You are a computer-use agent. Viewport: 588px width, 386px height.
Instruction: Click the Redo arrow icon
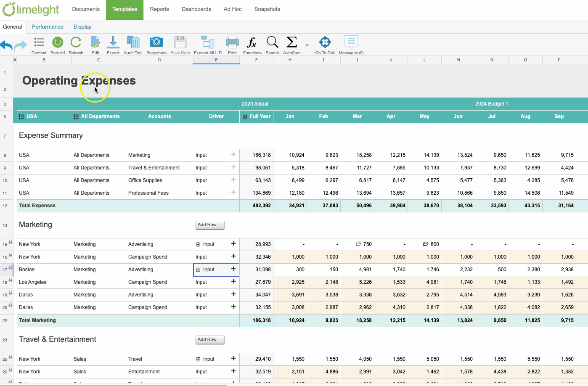[x=21, y=45]
